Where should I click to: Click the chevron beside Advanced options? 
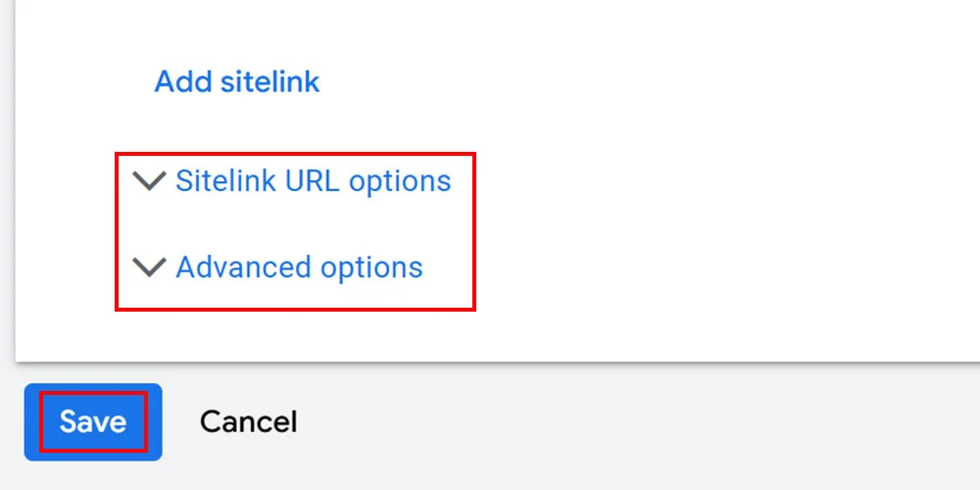(149, 268)
